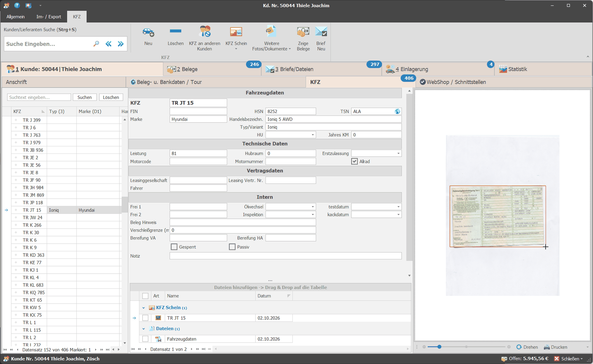This screenshot has width=593, height=364.
Task: Collapse the KFZ Schein group
Action: tap(144, 308)
